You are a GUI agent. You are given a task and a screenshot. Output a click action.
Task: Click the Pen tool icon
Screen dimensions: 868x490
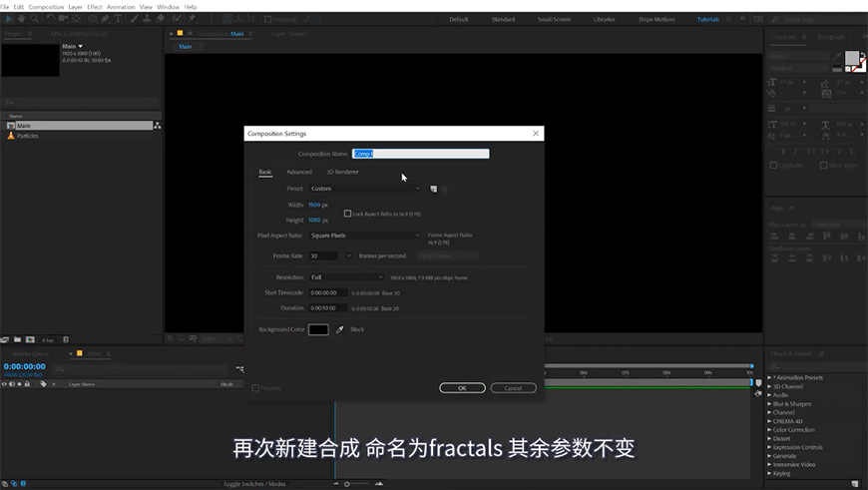coord(106,18)
